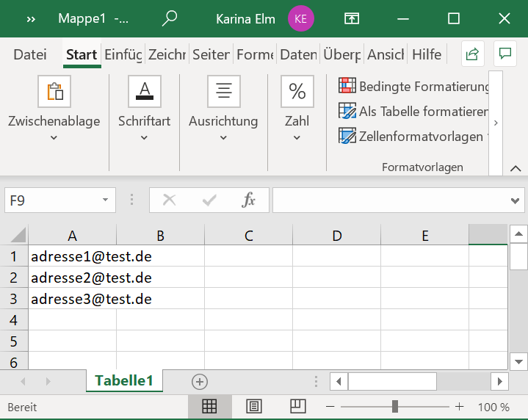Choose Als Tabelle formatieren

[x=413, y=111]
